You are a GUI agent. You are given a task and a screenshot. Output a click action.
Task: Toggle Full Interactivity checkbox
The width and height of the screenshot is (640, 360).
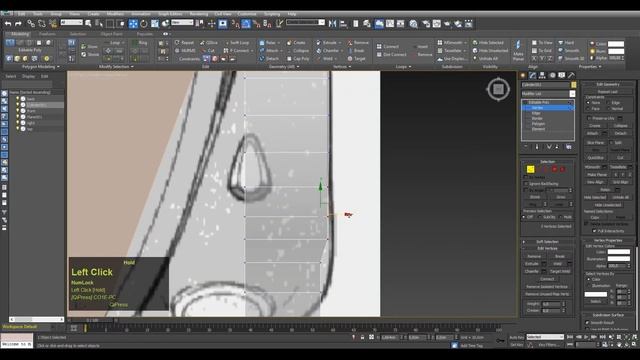pyautogui.click(x=595, y=231)
